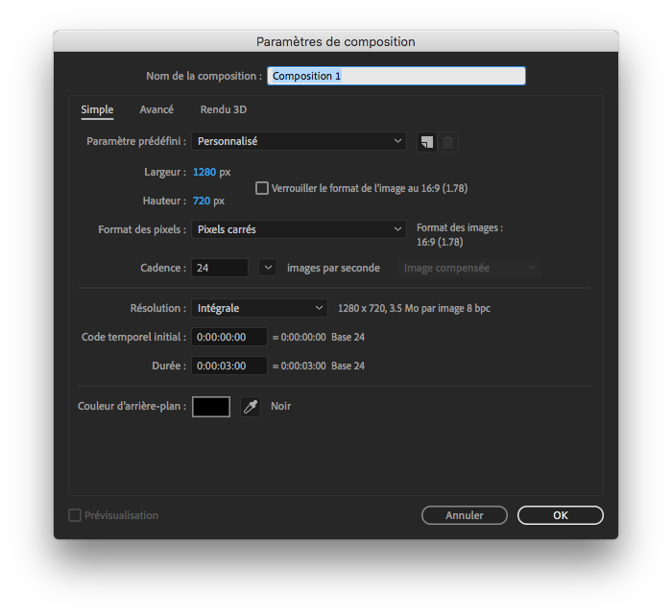Image resolution: width=672 pixels, height=616 pixels.
Task: Click the 16:9 (1.78) image format text
Action: coord(440,242)
